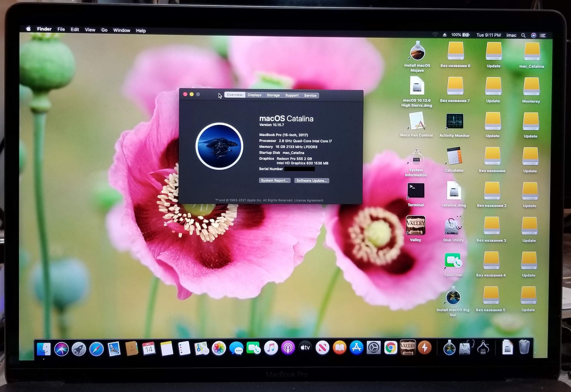This screenshot has width=571, height=392.
Task: Open Safari from the Dock
Action: pyautogui.click(x=96, y=349)
